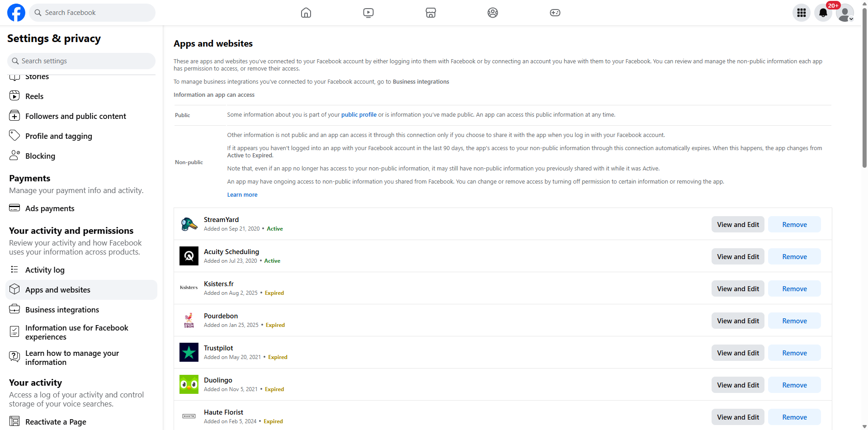Open the apps menu grid
The height and width of the screenshot is (430, 868).
(801, 13)
